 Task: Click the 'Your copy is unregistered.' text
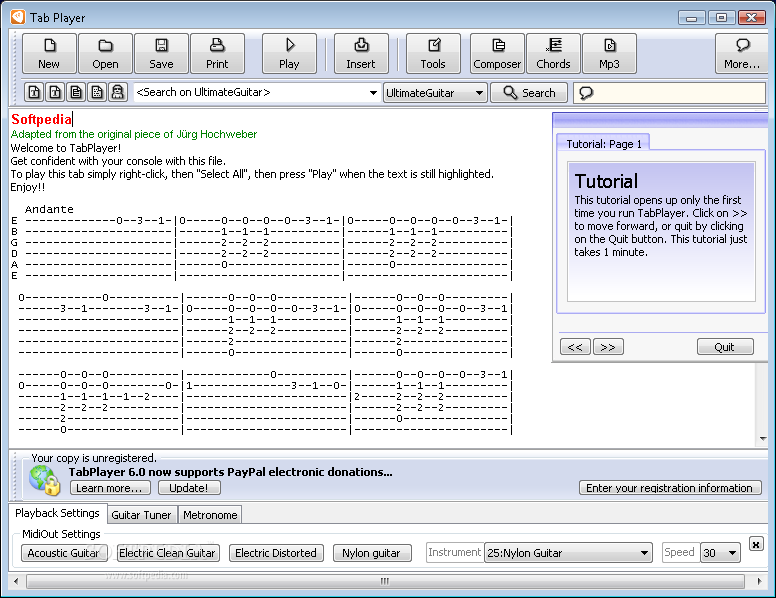coord(94,458)
